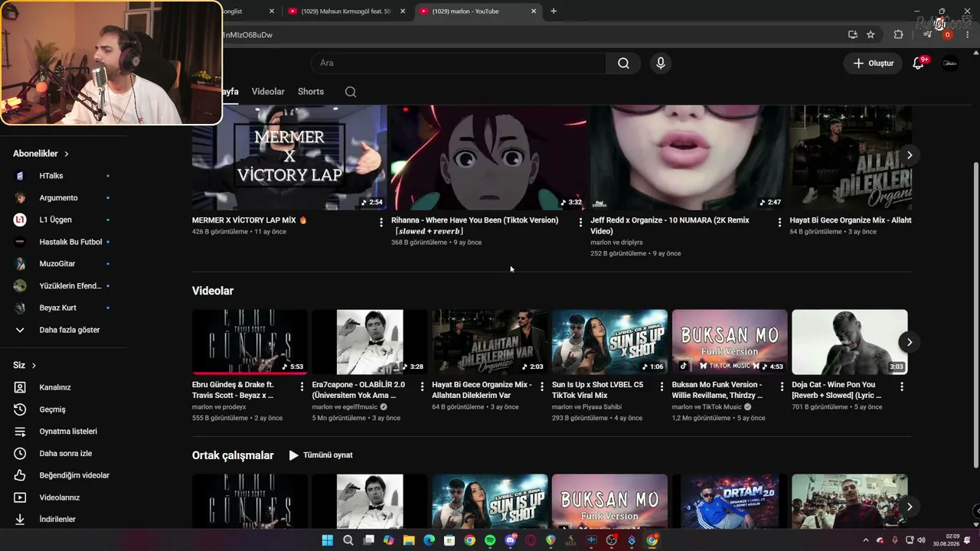Click the YouTube search magnifier button

click(623, 63)
